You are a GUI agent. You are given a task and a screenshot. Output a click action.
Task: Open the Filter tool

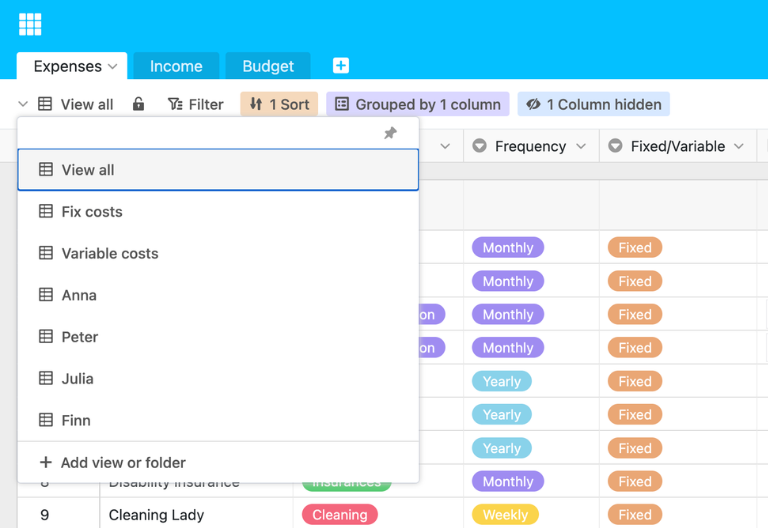(x=195, y=104)
